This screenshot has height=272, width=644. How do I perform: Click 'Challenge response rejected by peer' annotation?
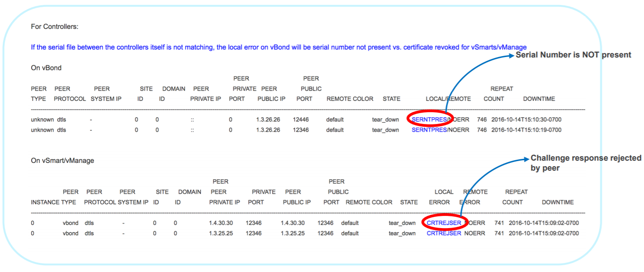585,162
